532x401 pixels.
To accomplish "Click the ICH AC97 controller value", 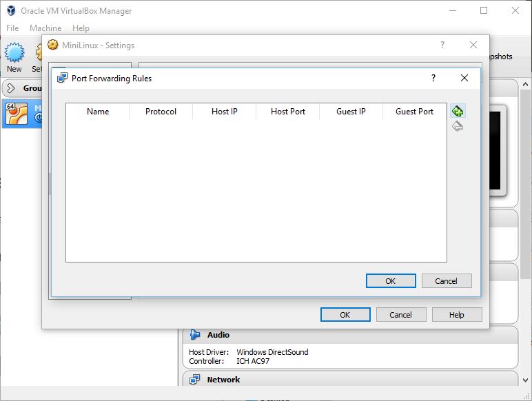I will 253,361.
